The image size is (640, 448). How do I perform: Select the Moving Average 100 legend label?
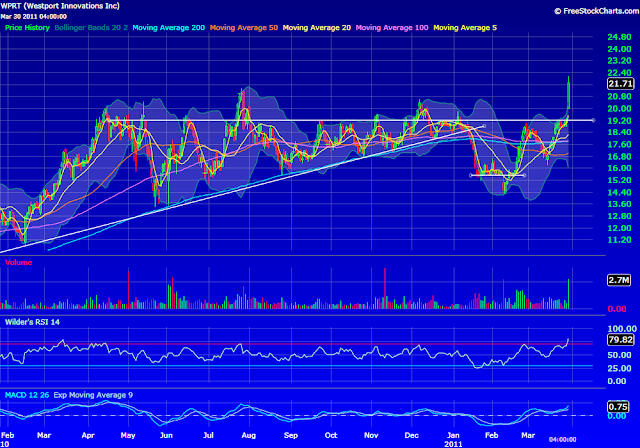pyautogui.click(x=392, y=28)
